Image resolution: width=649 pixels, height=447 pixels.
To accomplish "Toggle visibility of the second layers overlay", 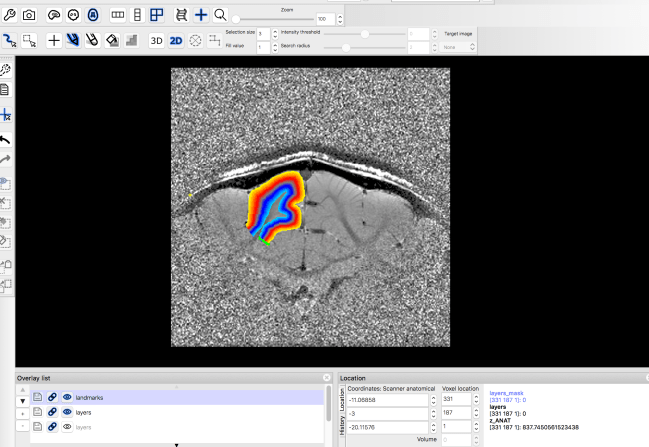I will click(67, 426).
